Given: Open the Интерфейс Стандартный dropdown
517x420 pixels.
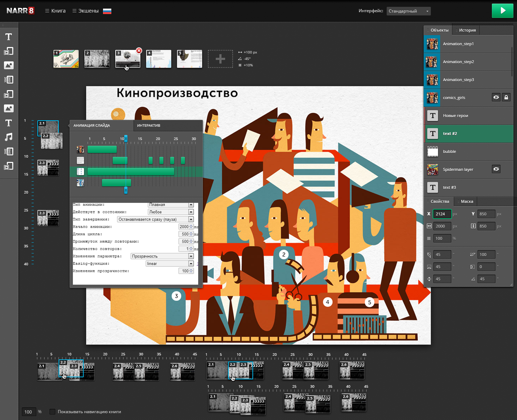Looking at the screenshot, I should point(409,11).
